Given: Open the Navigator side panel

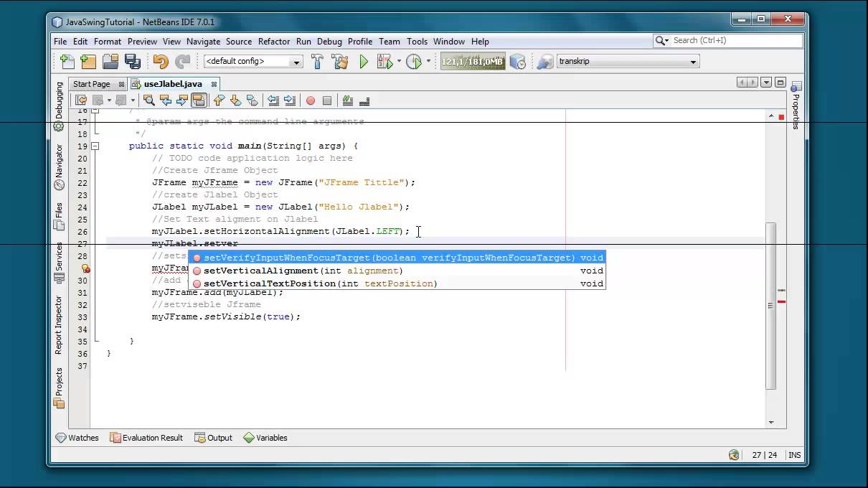Looking at the screenshot, I should click(59, 168).
